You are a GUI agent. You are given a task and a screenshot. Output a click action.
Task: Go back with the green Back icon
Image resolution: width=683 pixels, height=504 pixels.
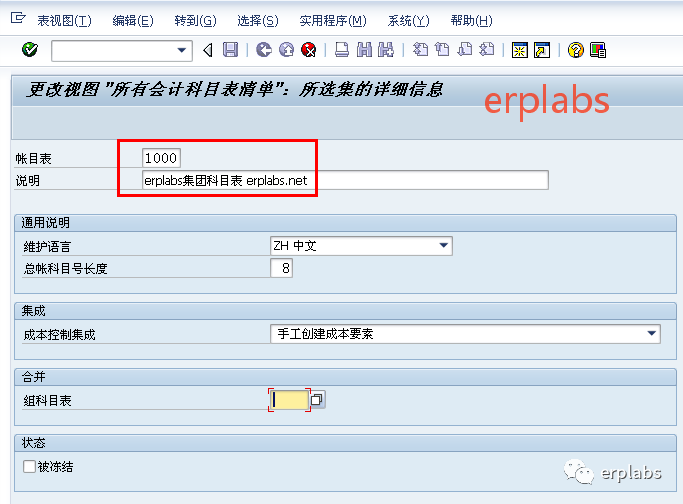pos(264,50)
